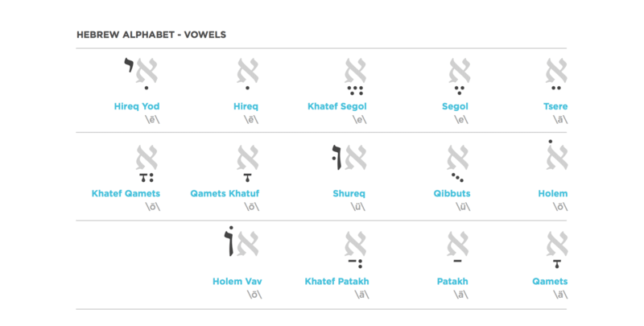Open the Hireq vowel link
The width and height of the screenshot is (644, 326).
click(246, 106)
